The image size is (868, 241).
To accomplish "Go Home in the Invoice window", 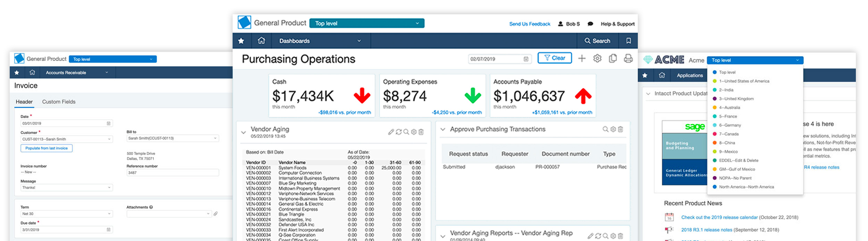I will click(x=32, y=72).
